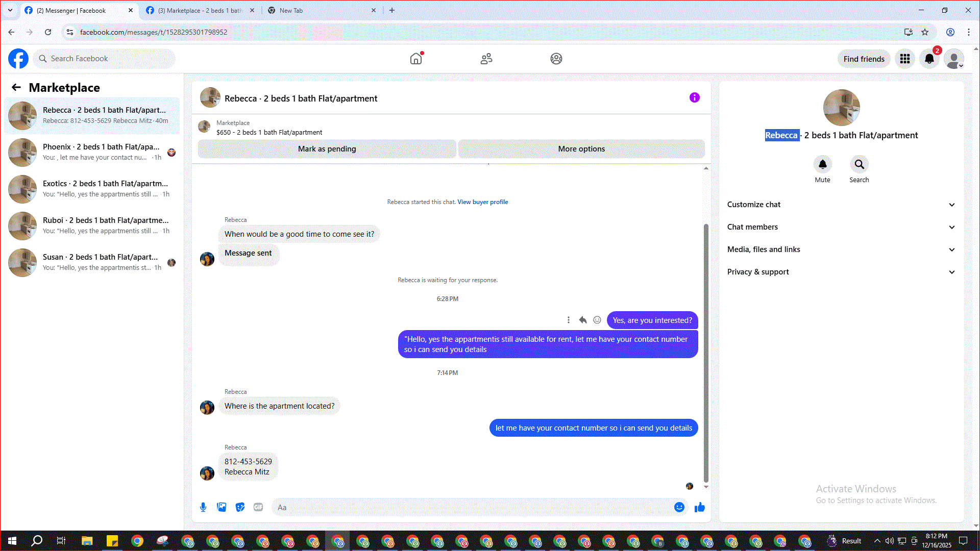Click the Mark as pending button
The height and width of the screenshot is (551, 980).
(327, 149)
